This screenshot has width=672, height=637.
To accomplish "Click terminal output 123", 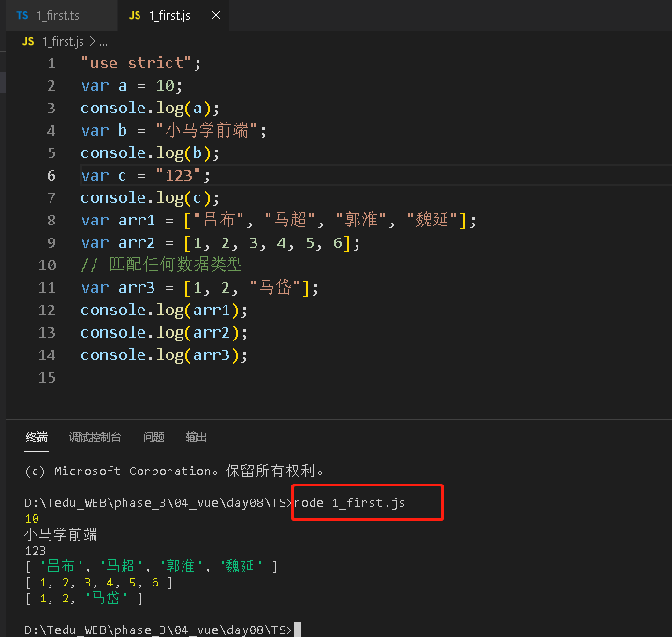I will coord(36,551).
